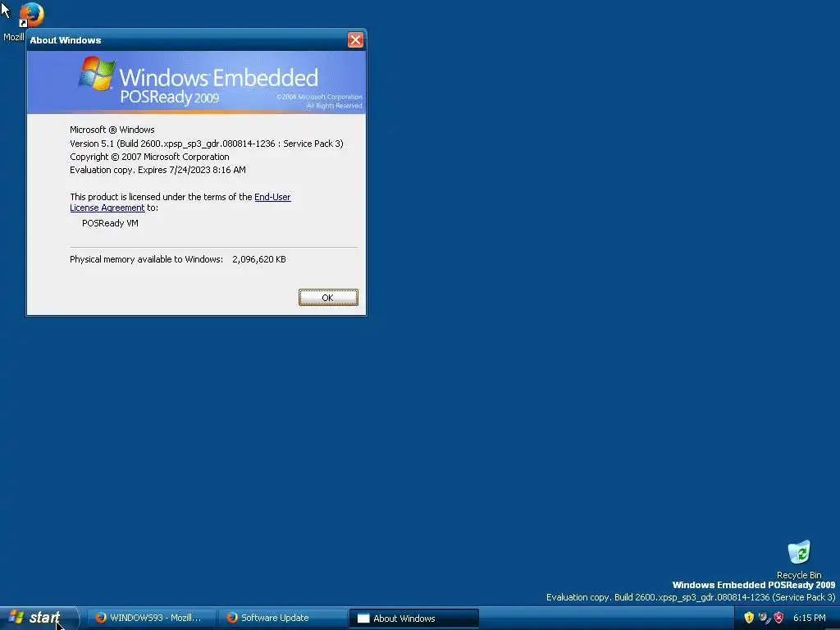Click red shield security alert tray icon

tap(779, 618)
